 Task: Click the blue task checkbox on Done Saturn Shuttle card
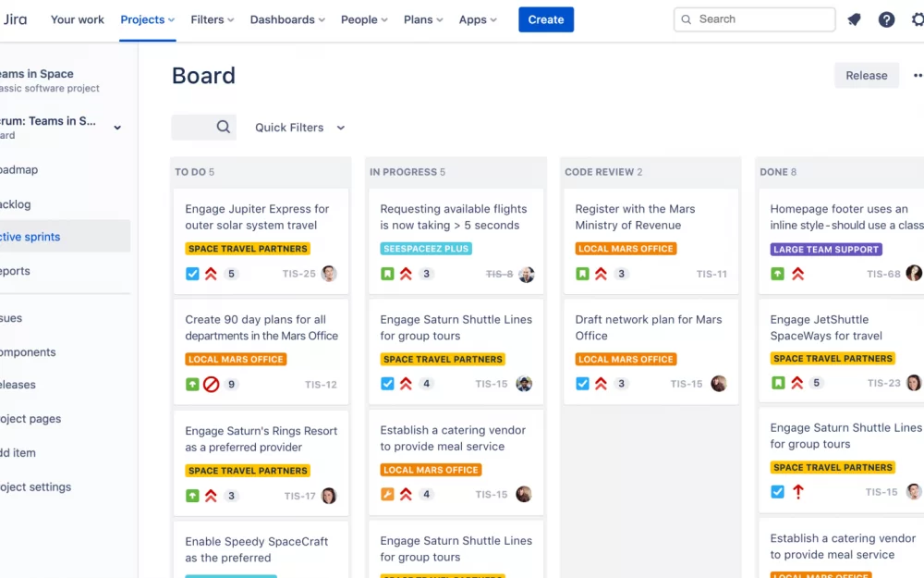coord(778,491)
